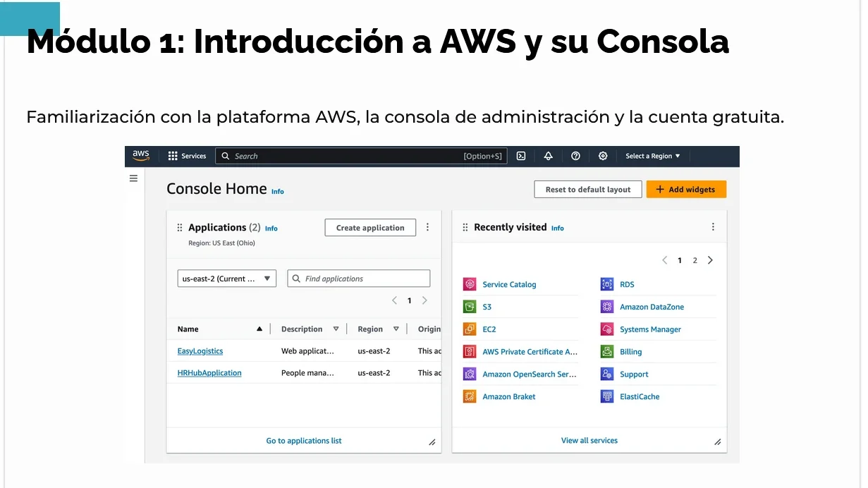Click the EC2 service icon
868x488 pixels.
(470, 329)
